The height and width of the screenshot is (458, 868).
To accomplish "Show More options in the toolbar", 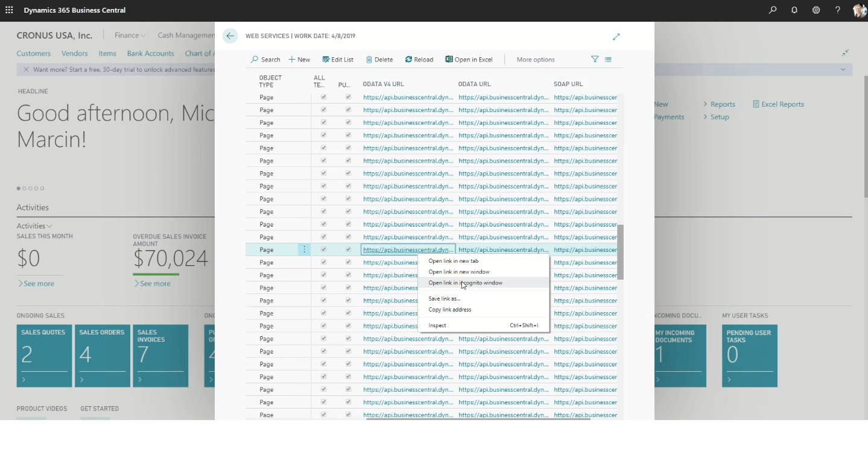I will point(536,60).
